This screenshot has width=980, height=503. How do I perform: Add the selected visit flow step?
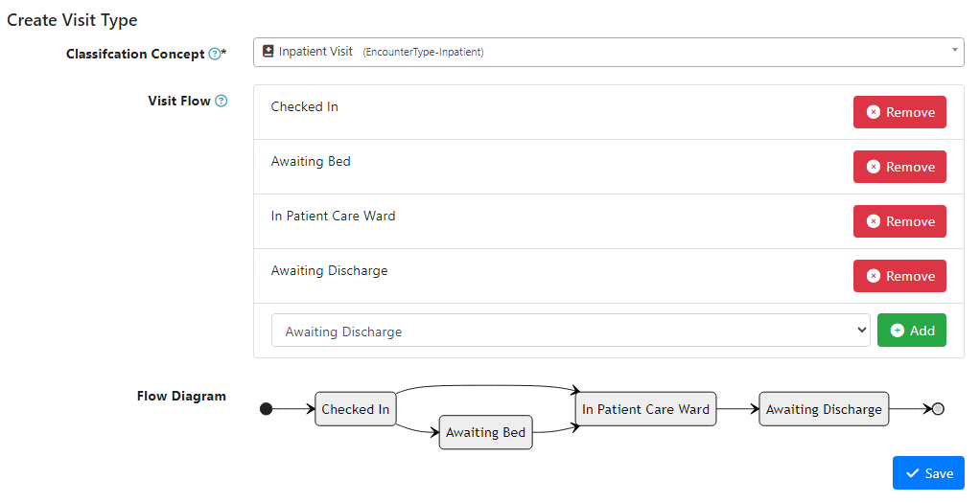[x=911, y=331]
